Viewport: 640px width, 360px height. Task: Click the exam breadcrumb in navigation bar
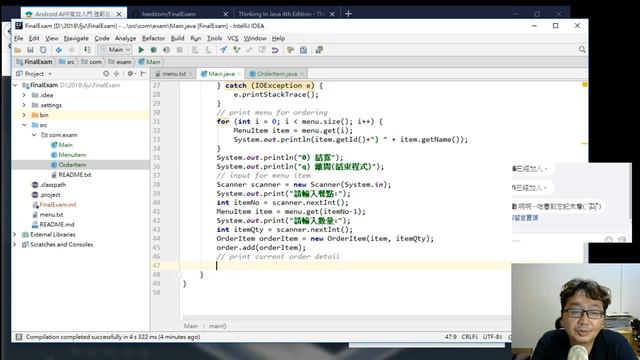tap(120, 62)
